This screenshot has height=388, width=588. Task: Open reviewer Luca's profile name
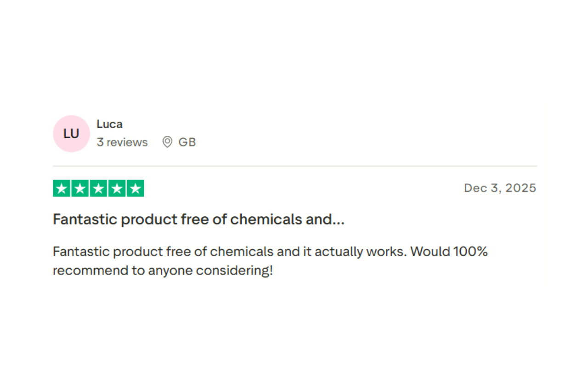109,124
